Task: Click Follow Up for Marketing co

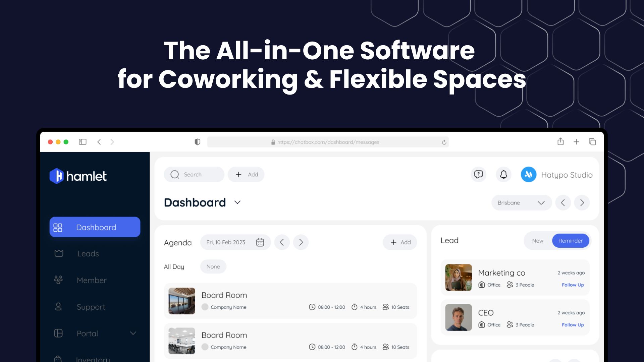Action: tap(573, 285)
